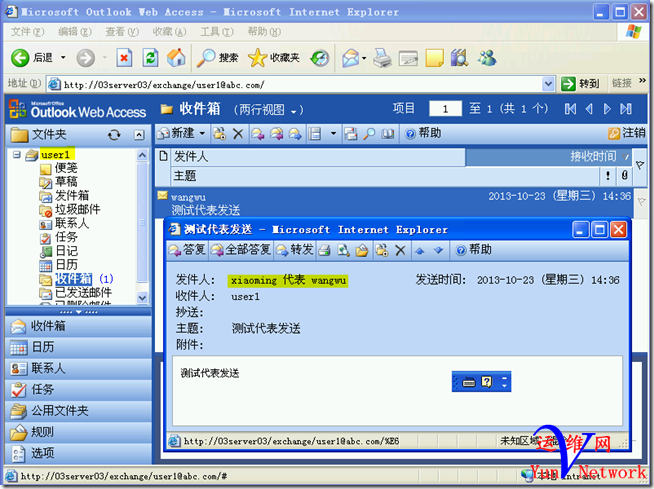Screen dimensions: 654x489
Task: Print the message in message window toolbar
Action: click(x=324, y=250)
